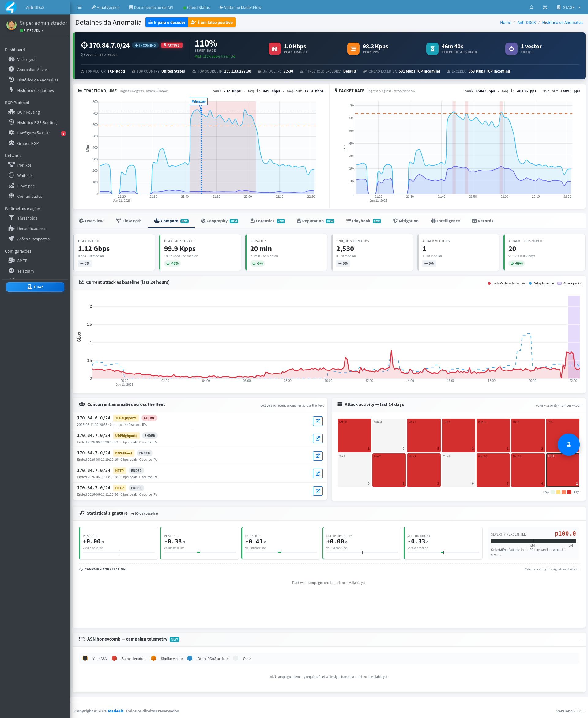Viewport: 588px width, 718px height.
Task: Open Telegram settings sidebar item
Action: pos(35,271)
